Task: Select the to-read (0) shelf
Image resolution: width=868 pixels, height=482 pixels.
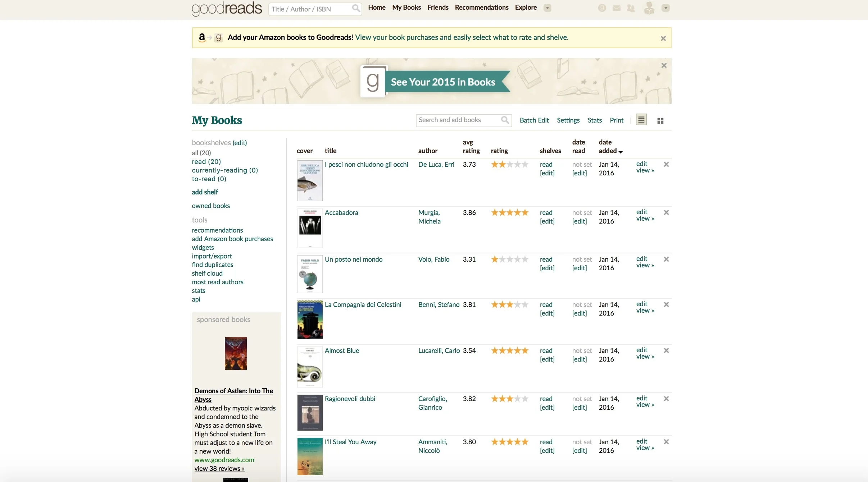Action: [209, 179]
